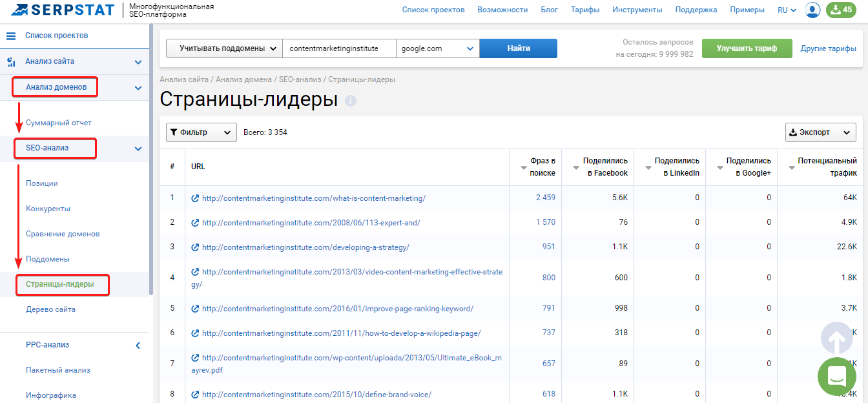Click phrase count 1 570 in row 2
Viewport: 868px width, 403px height.
(x=546, y=222)
